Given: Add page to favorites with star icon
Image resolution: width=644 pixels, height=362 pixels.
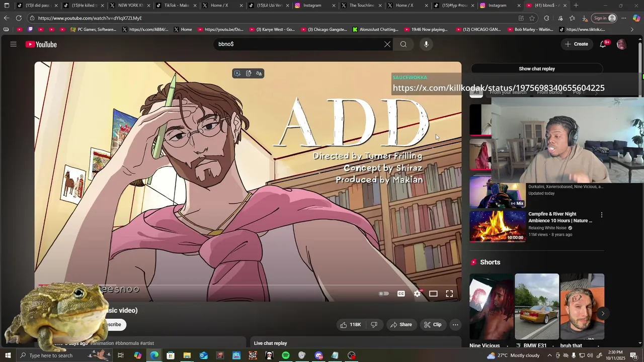Looking at the screenshot, I should click(x=532, y=18).
